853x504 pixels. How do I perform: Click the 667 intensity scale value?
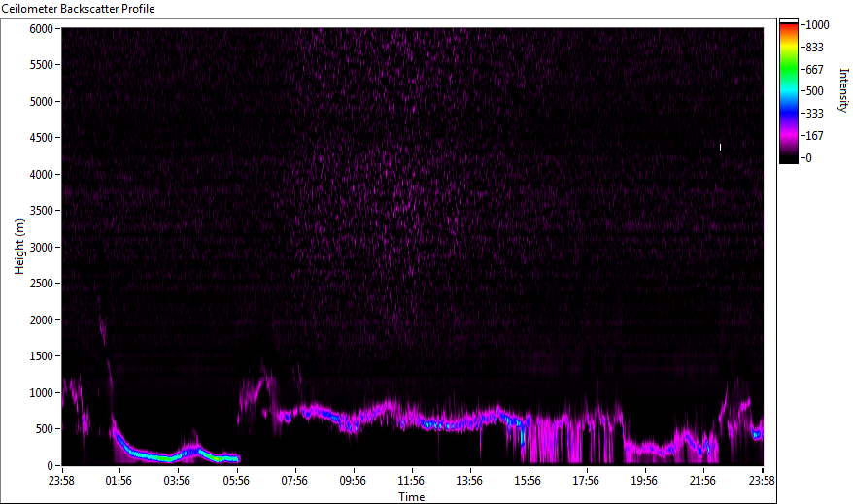pyautogui.click(x=814, y=70)
